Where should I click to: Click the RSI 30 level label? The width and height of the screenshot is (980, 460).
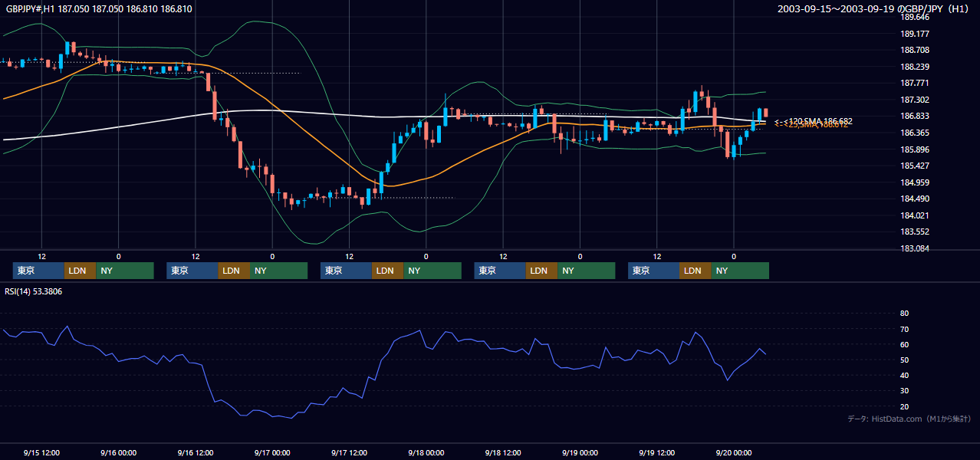click(x=904, y=390)
